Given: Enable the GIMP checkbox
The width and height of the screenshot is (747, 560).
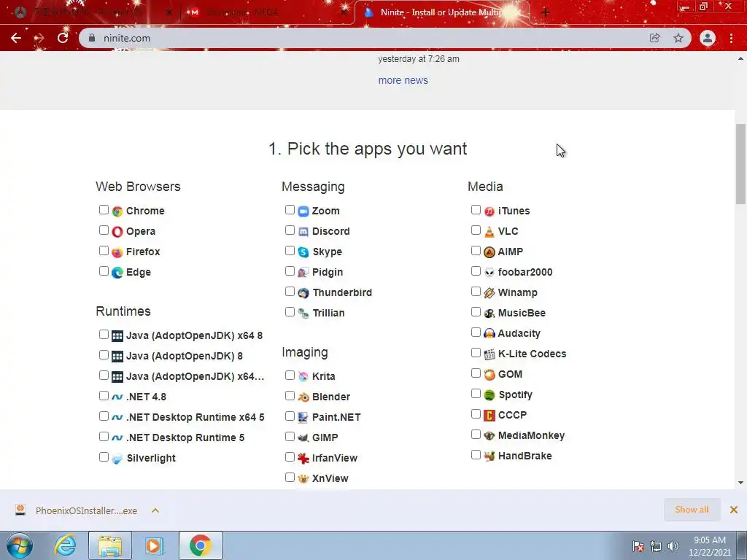Looking at the screenshot, I should (x=290, y=436).
